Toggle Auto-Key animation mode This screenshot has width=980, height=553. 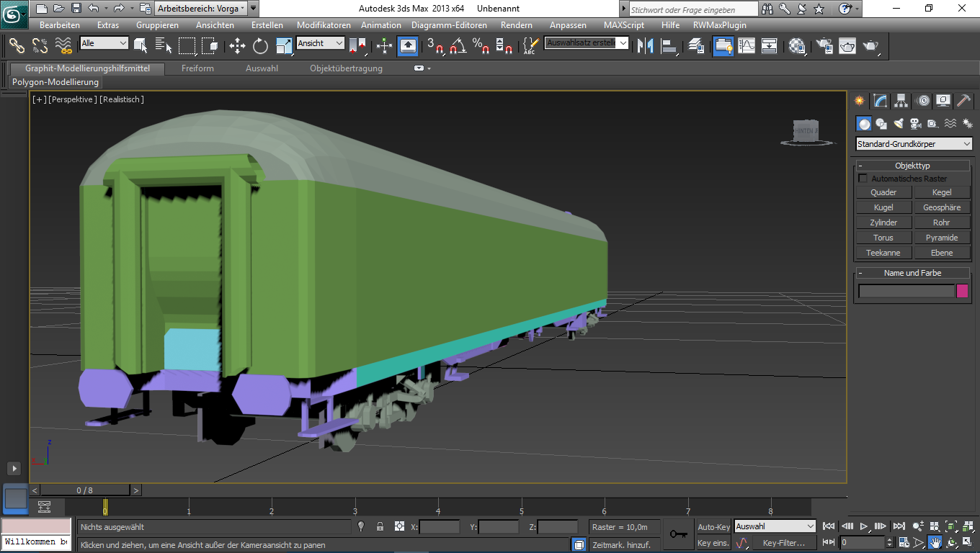pos(713,527)
